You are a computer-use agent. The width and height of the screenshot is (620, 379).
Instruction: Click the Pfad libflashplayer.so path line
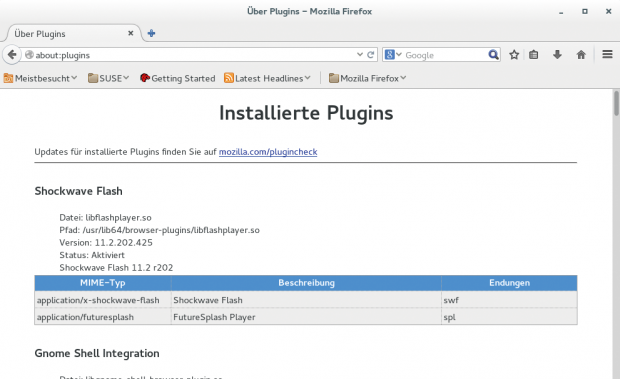click(159, 230)
